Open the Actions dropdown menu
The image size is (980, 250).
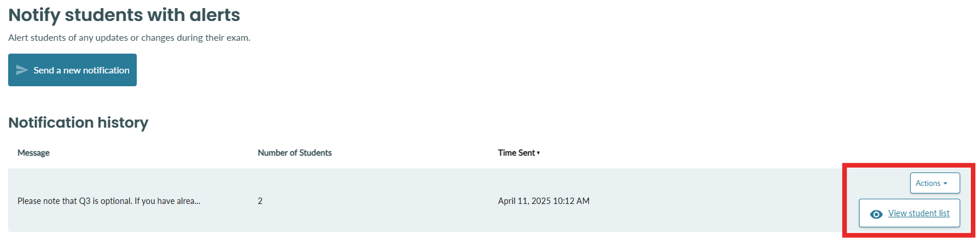pos(935,183)
